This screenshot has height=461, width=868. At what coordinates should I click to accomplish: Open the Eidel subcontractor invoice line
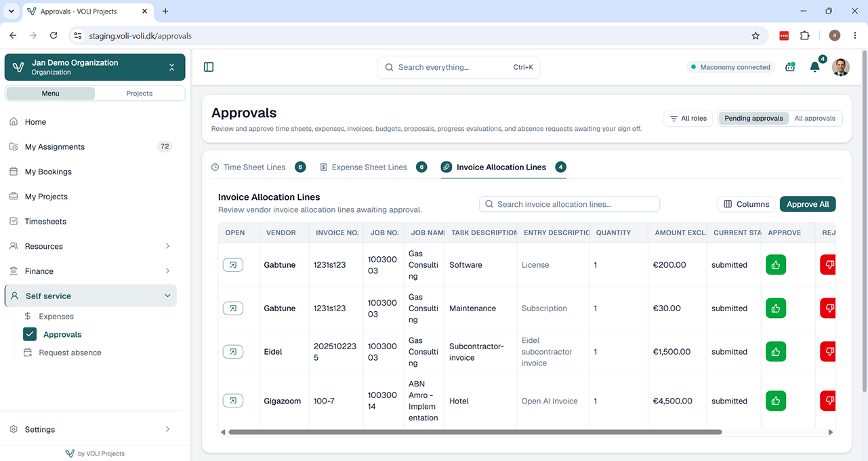click(x=233, y=352)
